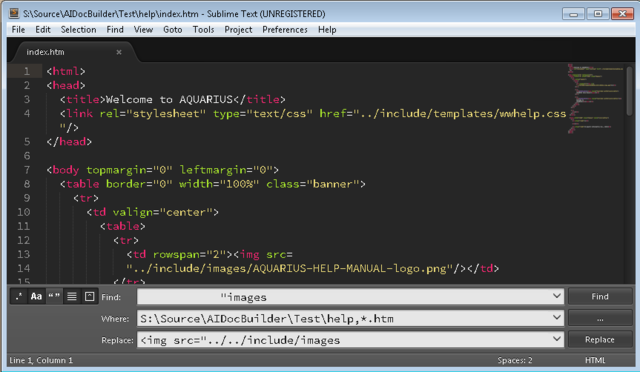Click the vertical editor scrollbar
The width and height of the screenshot is (640, 372).
coord(629,91)
